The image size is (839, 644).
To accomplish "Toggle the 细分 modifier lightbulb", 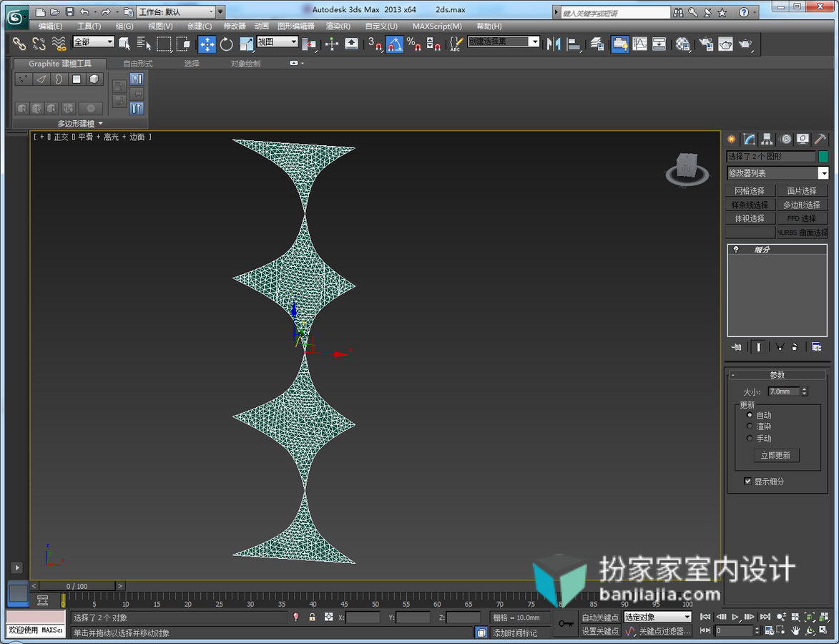I will 736,250.
